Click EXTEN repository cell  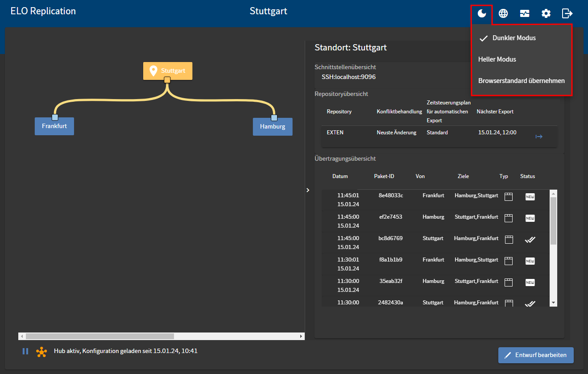pos(335,133)
